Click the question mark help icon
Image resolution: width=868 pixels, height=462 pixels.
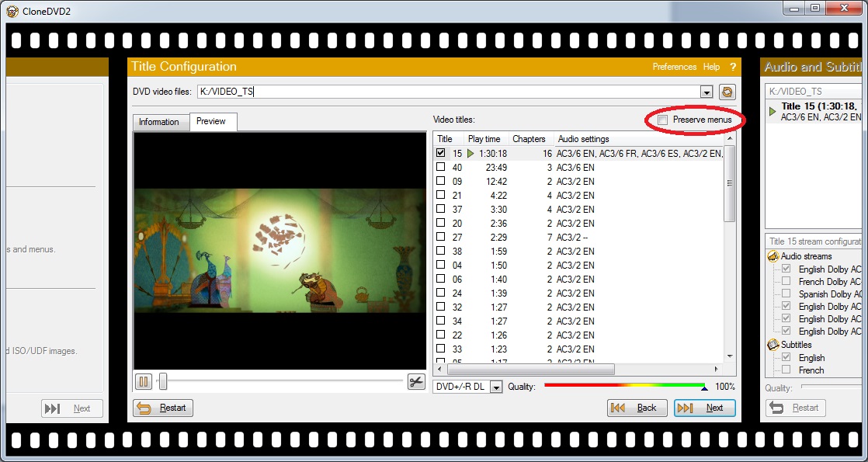(x=732, y=67)
